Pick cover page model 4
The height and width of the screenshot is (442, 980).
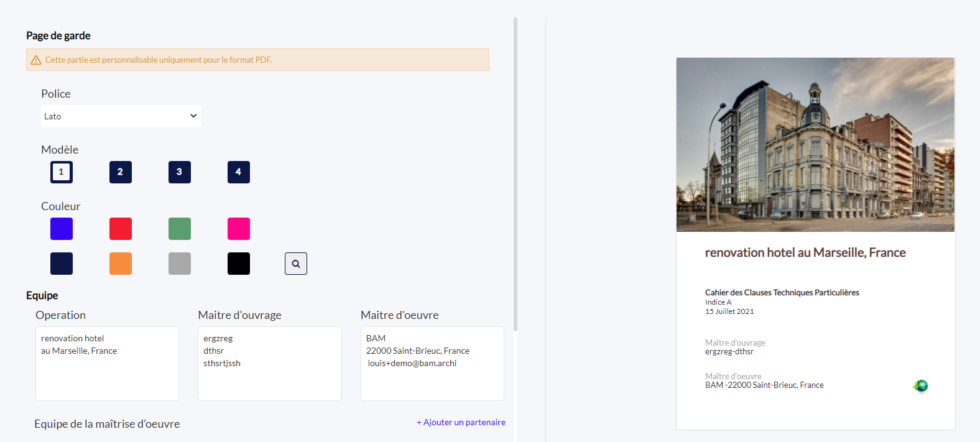point(239,172)
